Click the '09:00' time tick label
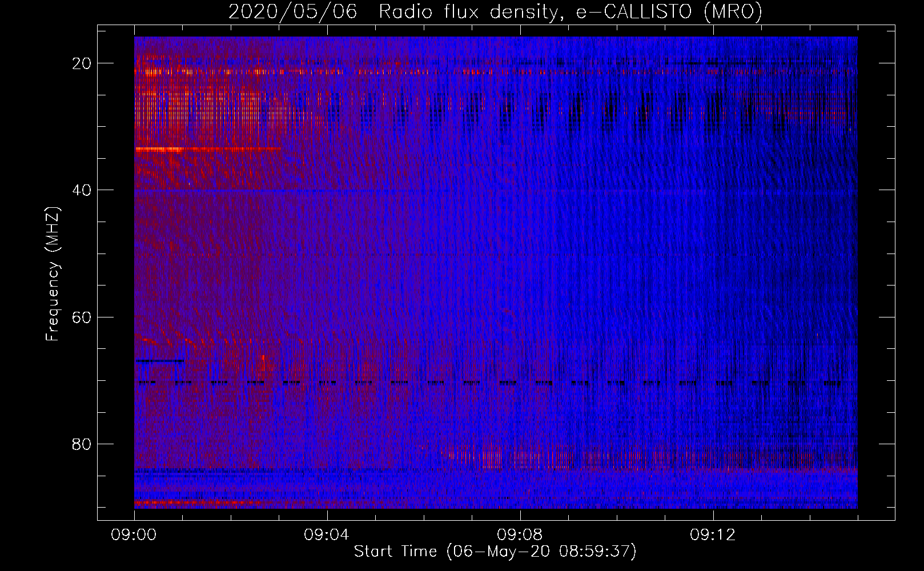 pyautogui.click(x=134, y=534)
